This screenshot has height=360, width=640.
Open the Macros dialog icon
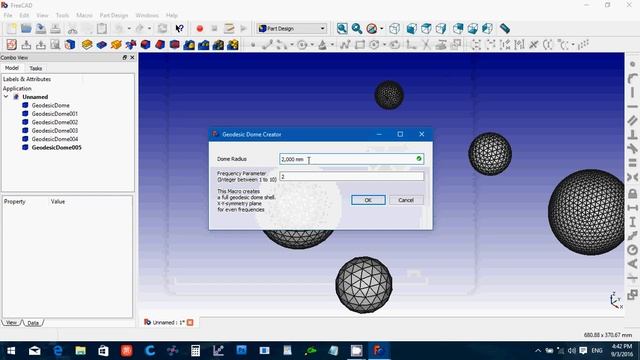click(x=229, y=29)
